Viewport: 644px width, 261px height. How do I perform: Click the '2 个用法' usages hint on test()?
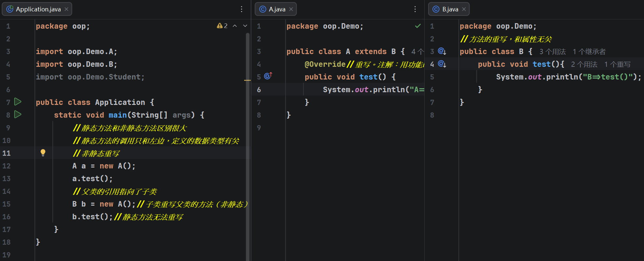[584, 64]
